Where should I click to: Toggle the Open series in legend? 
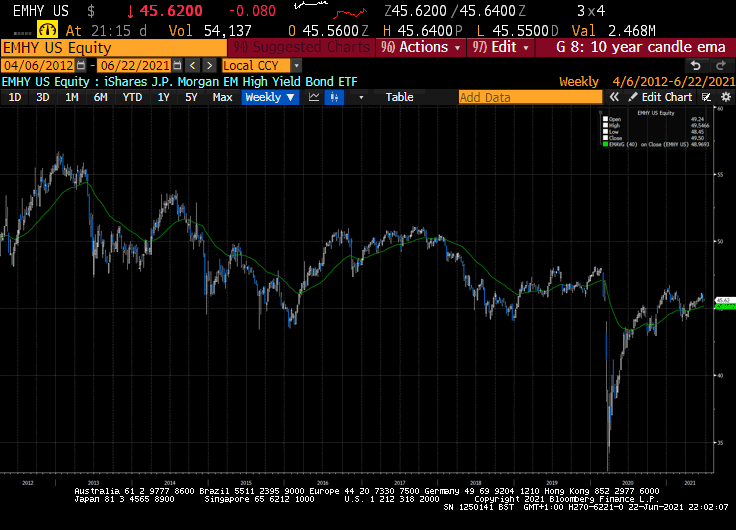[x=606, y=119]
